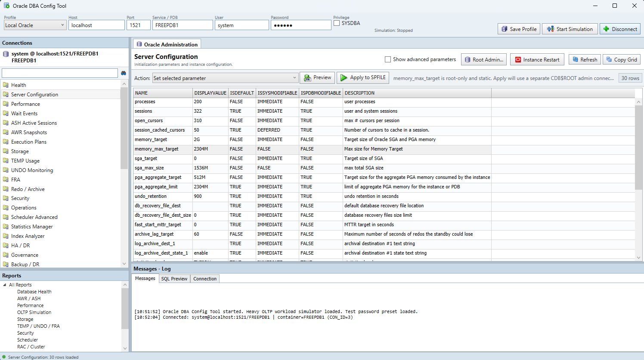Click the database icon beside system connection
Viewport: 644px width, 360px height.
pyautogui.click(x=6, y=54)
